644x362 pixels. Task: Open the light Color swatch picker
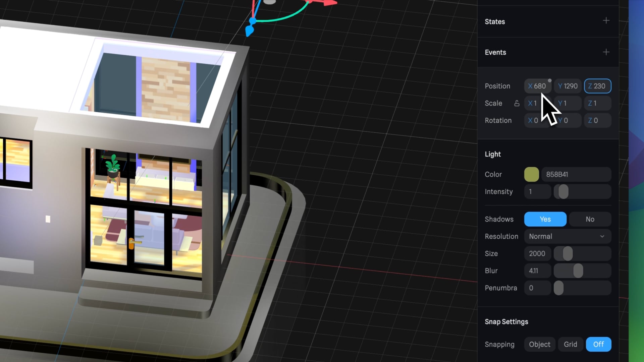(531, 174)
